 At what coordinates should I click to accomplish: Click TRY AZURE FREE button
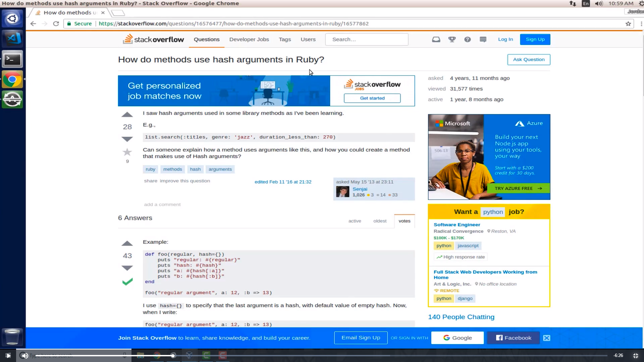coord(518,188)
